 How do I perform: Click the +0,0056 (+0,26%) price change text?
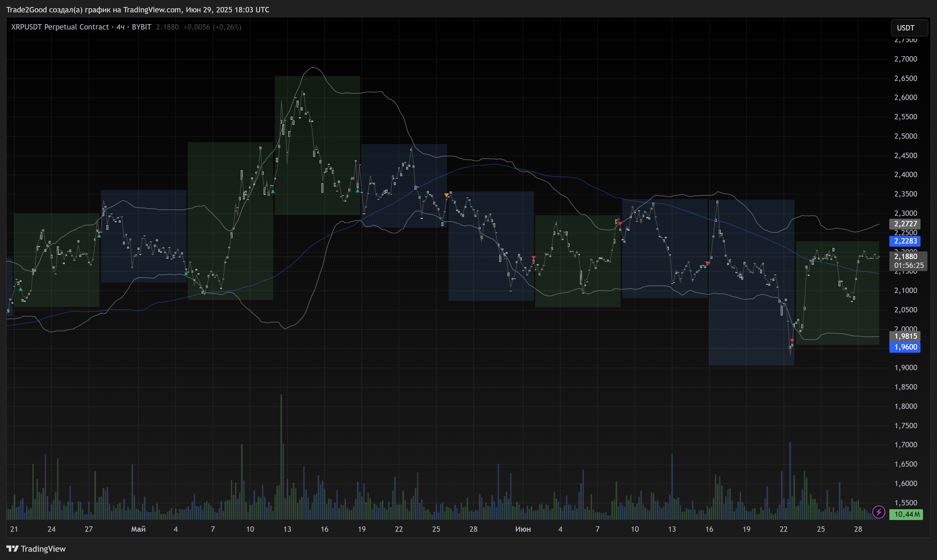212,27
